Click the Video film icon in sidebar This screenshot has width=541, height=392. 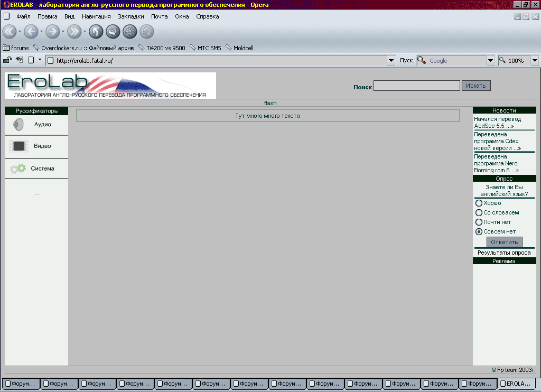tap(18, 146)
